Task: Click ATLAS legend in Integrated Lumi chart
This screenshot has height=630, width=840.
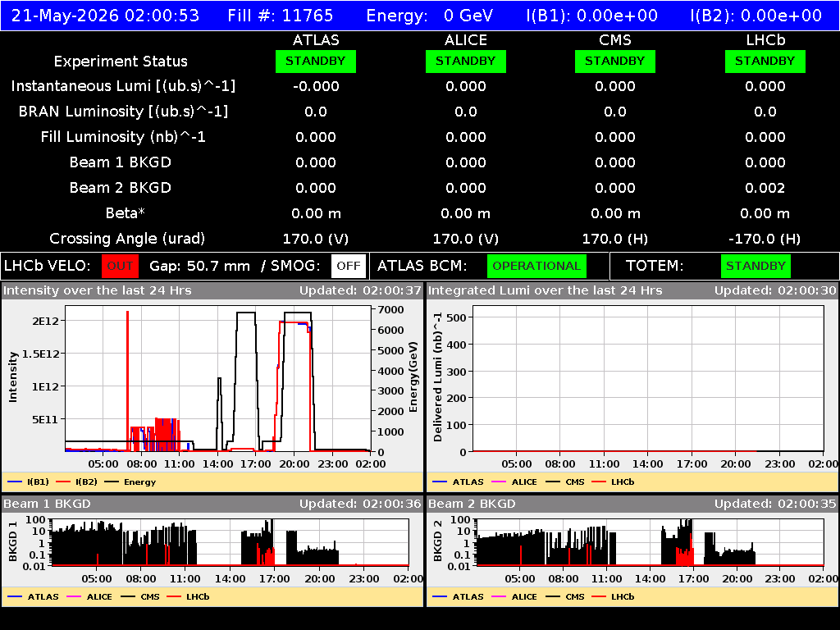Action: click(458, 482)
